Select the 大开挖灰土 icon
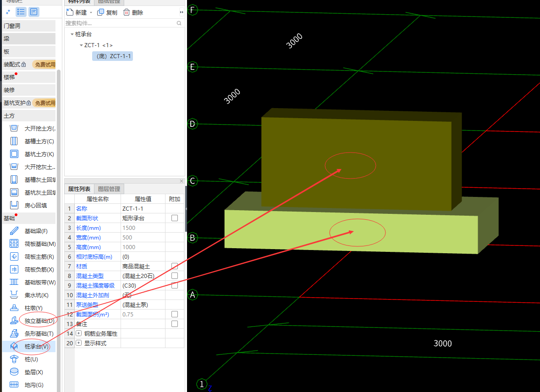Screen dimensions: 540x392 click(14, 167)
